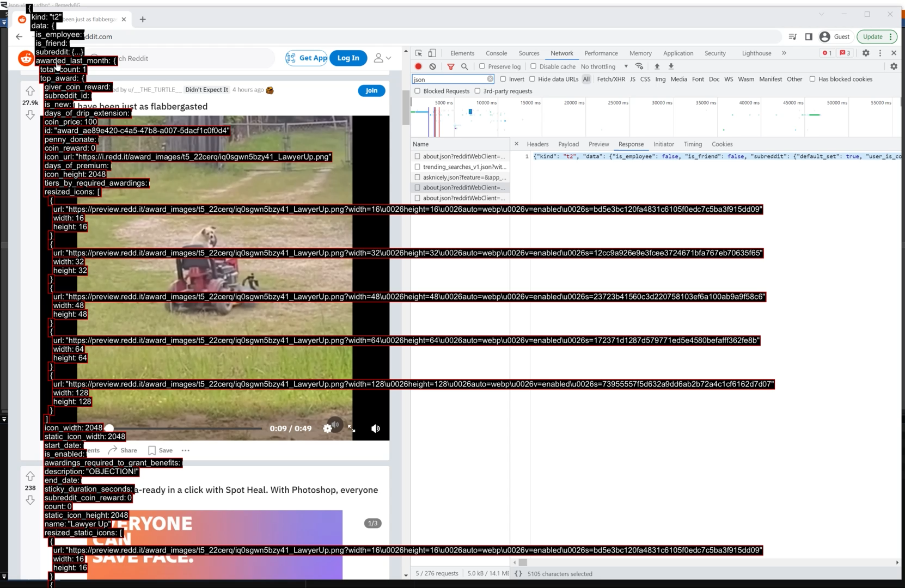Screen dimensions: 905x588
Task: Clear the network log
Action: pos(432,66)
